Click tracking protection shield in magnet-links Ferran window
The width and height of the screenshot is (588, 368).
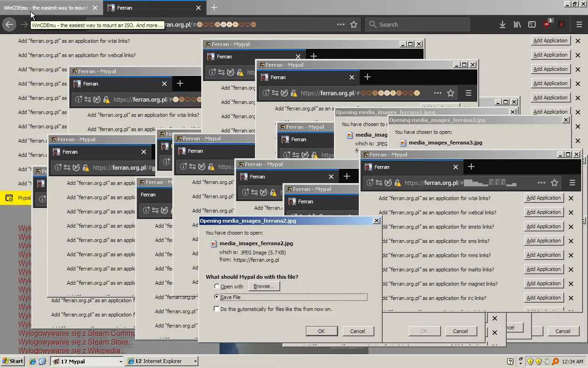click(388, 183)
